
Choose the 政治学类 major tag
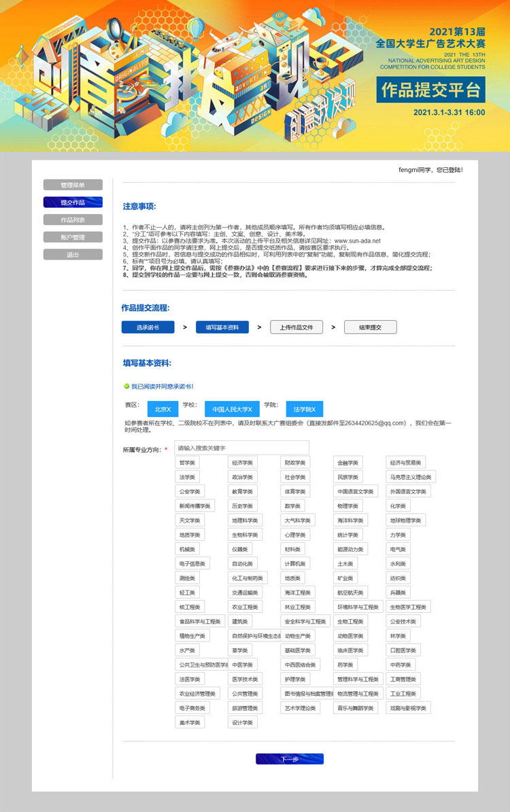pyautogui.click(x=243, y=478)
